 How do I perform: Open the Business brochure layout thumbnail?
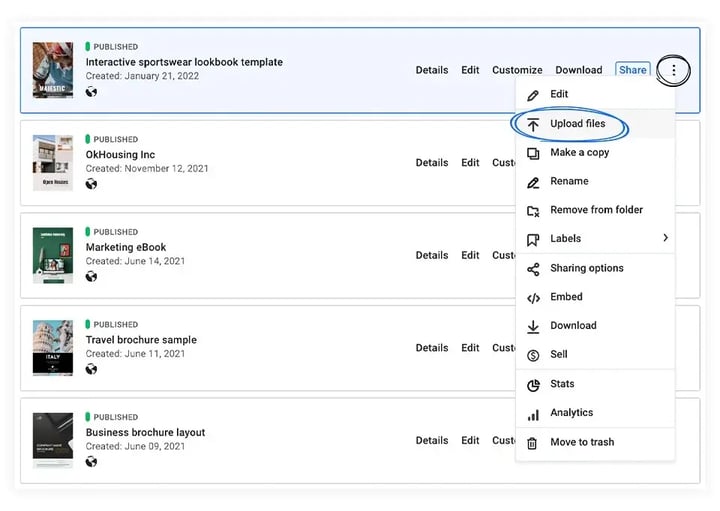point(53,440)
